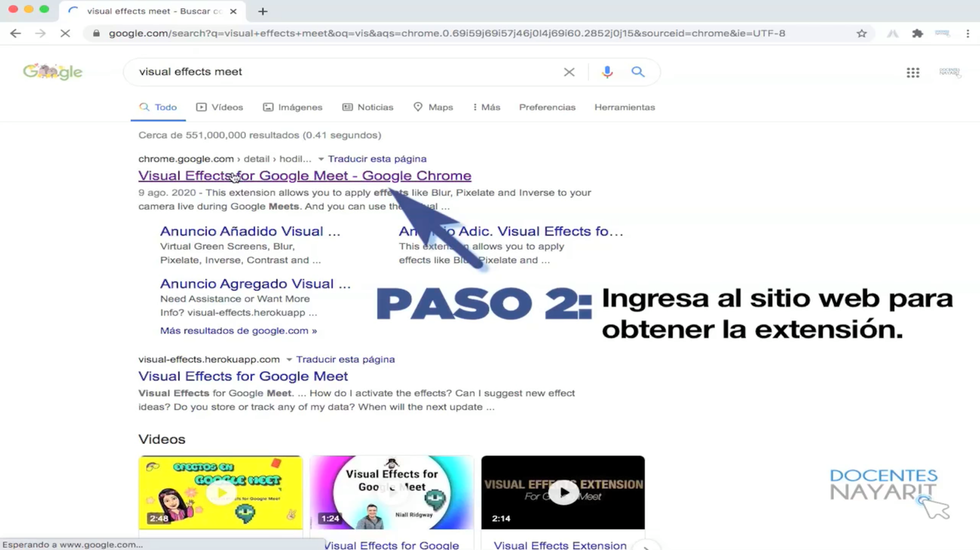
Task: Click 'Más resultados de google.com »'
Action: click(x=238, y=331)
